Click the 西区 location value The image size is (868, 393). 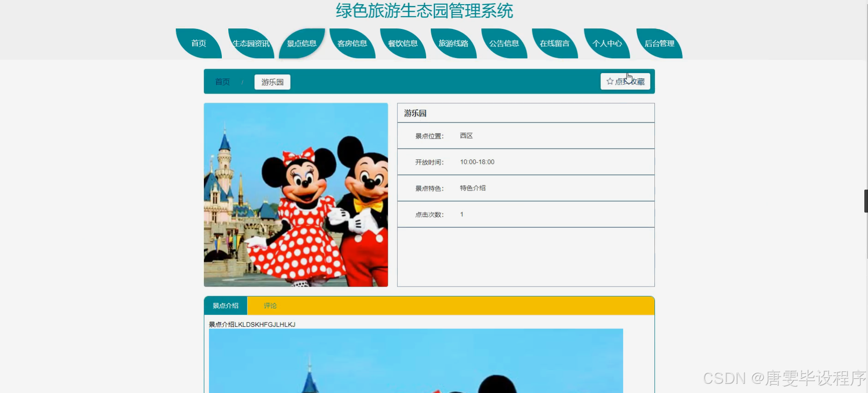click(466, 136)
